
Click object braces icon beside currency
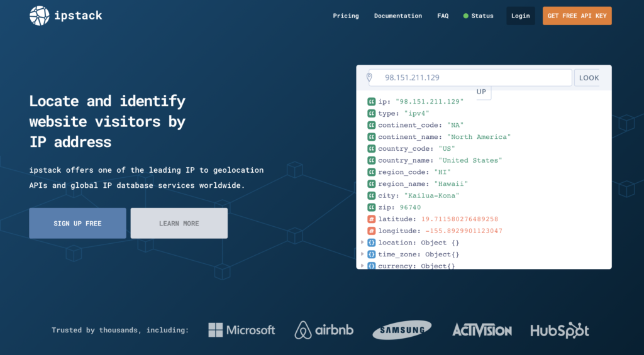(x=371, y=266)
